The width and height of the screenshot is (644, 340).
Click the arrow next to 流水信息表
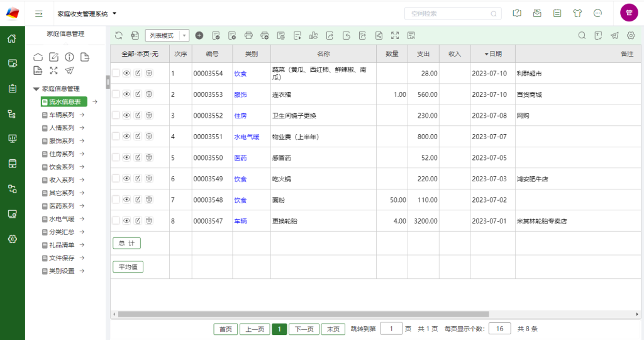pos(95,101)
